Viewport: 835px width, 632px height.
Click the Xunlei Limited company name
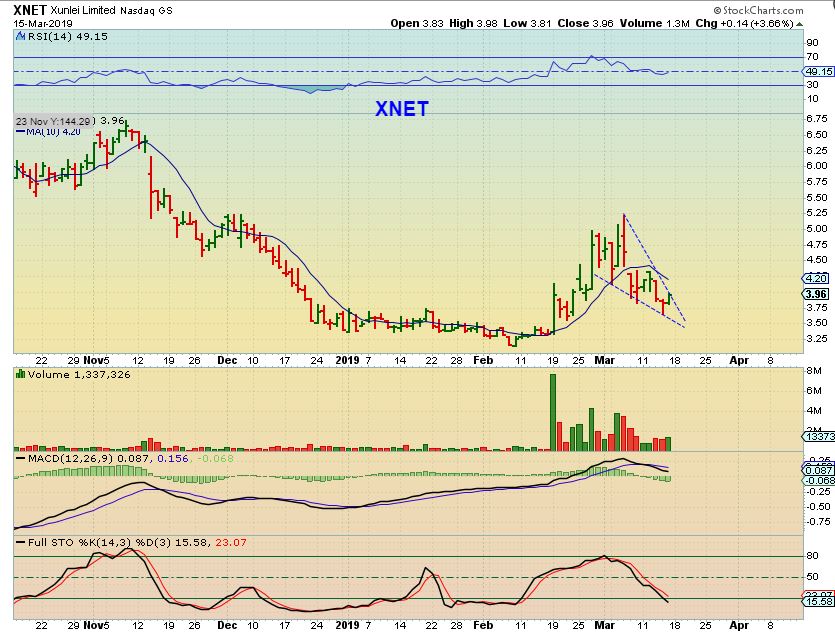coord(83,10)
